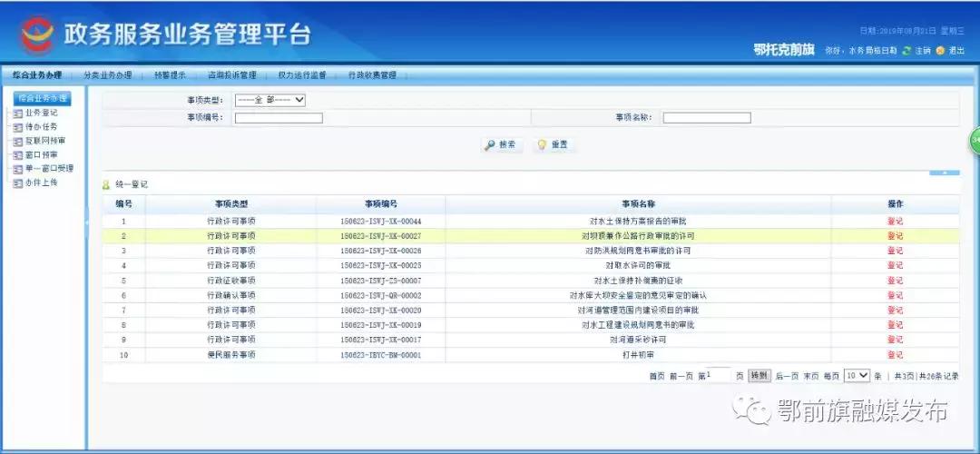Viewport: 980px width, 454px height.
Task: Select cell 150623-IBYC-BM-00001
Action: (380, 354)
